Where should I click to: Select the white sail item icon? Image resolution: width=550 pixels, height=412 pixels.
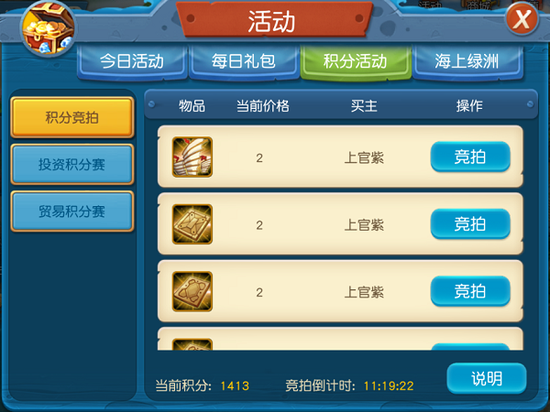(192, 157)
